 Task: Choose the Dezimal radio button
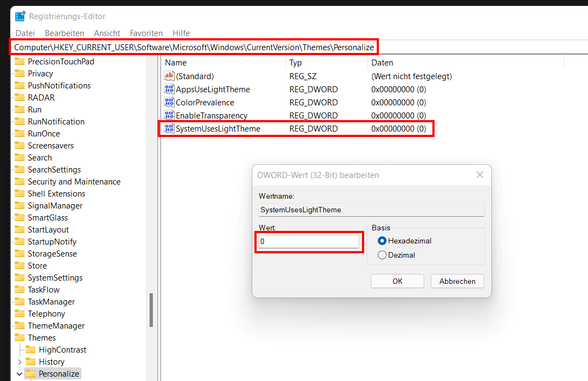click(382, 254)
